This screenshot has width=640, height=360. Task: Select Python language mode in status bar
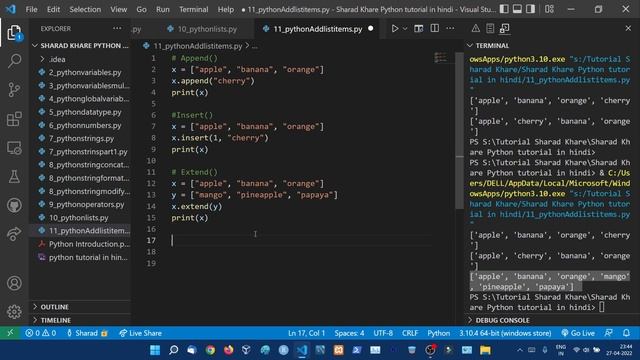(x=438, y=333)
